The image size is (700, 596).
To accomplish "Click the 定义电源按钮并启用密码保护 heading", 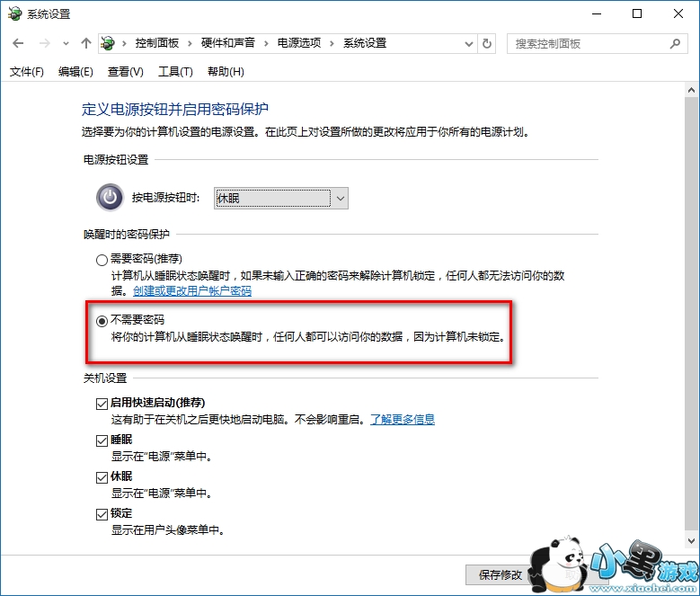I will coord(175,110).
